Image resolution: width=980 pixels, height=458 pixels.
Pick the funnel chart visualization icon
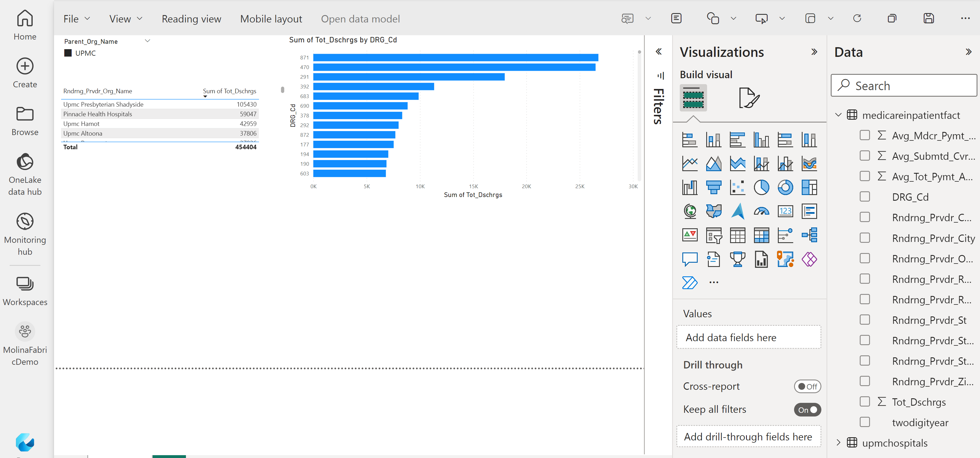tap(713, 188)
